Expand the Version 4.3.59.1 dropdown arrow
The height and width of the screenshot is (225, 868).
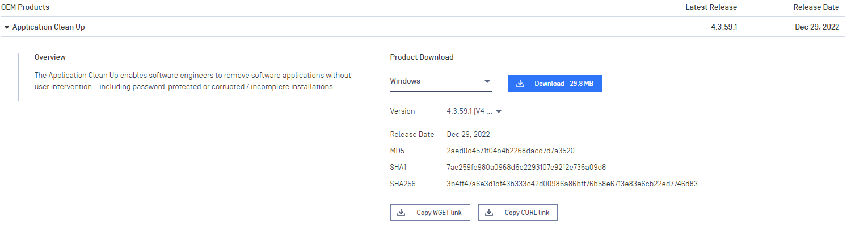[498, 111]
